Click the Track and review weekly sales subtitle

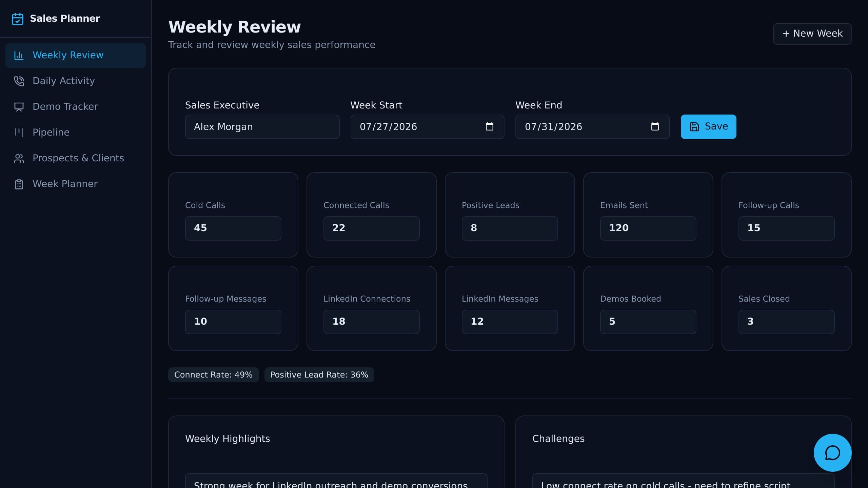tap(272, 45)
